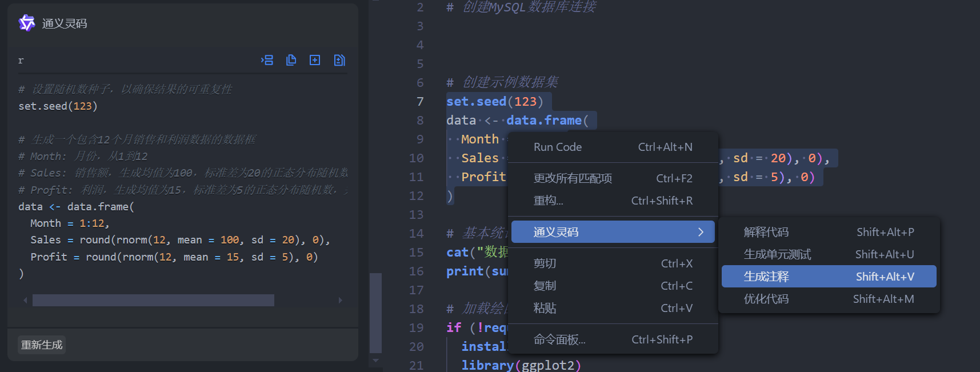Viewport: 980px width, 372px height.
Task: Click the chat panel scroll down arrow
Action: click(x=375, y=361)
